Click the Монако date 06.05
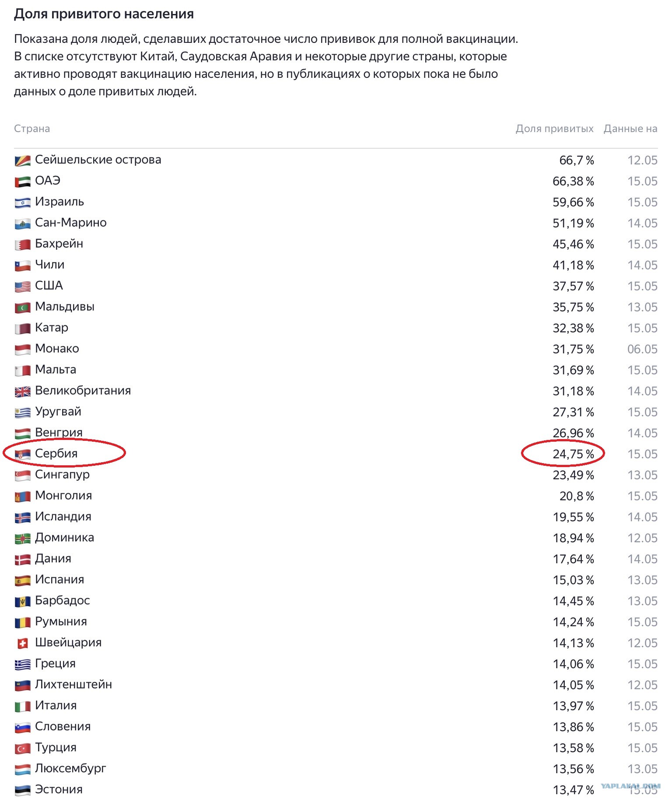 pos(642,349)
